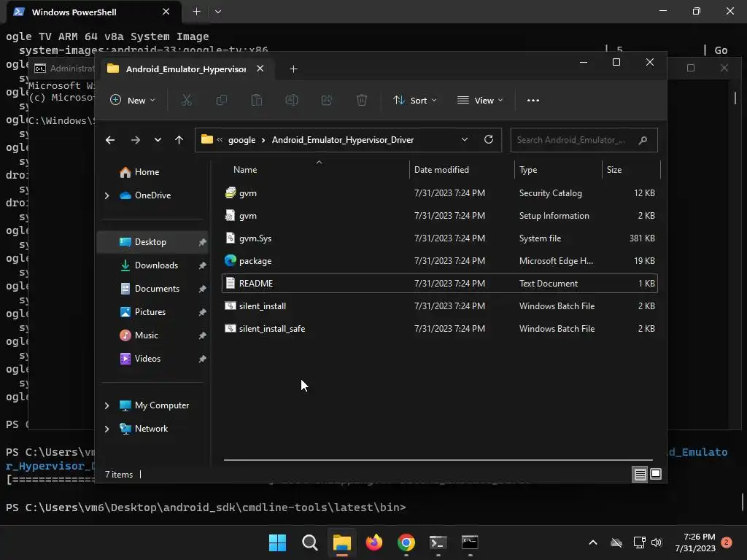Click google in the breadcrumb path

click(241, 140)
